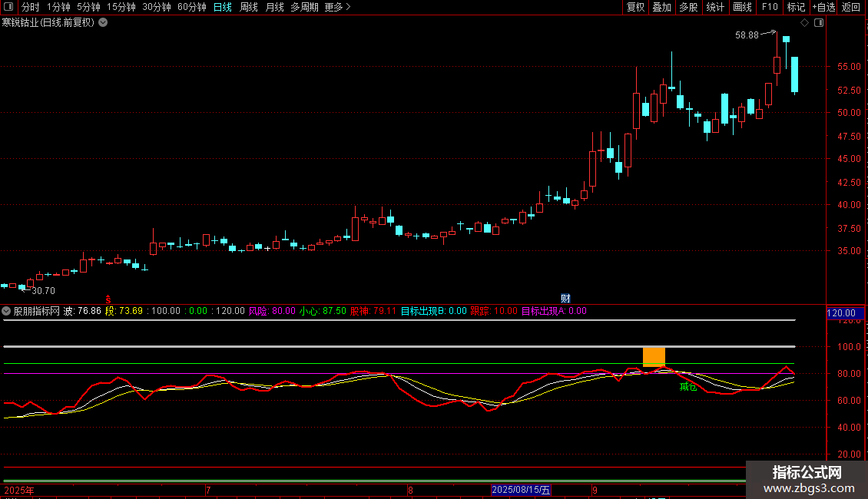
Task: Switch to 周线 weekly chart tab
Action: [x=249, y=7]
